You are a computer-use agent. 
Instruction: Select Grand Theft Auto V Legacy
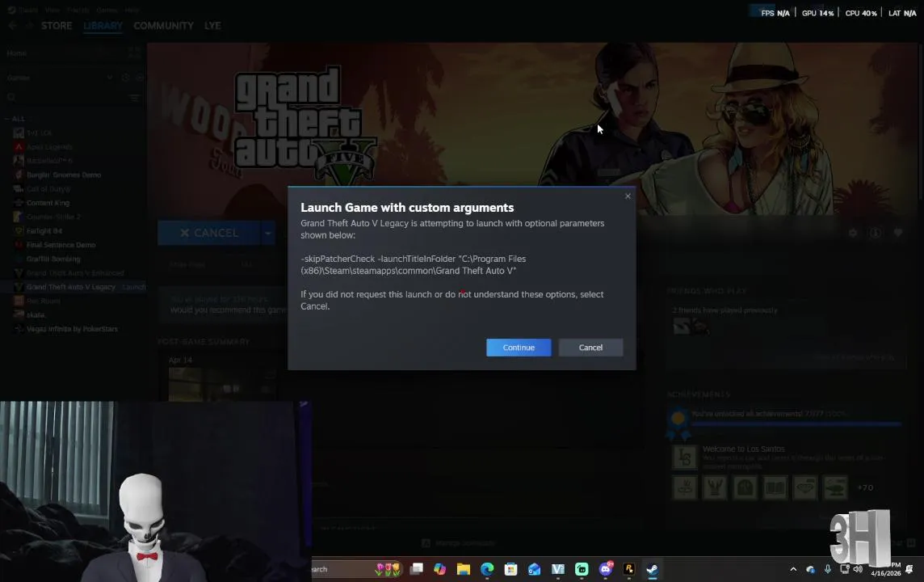pos(71,287)
